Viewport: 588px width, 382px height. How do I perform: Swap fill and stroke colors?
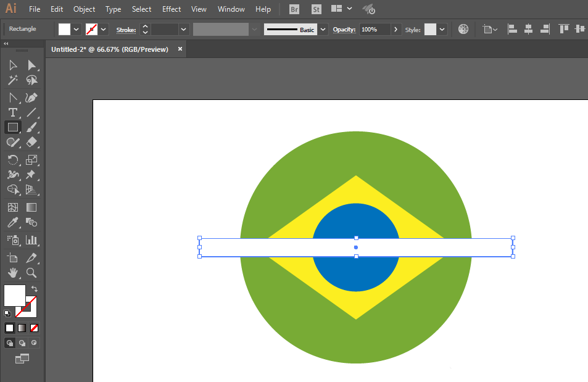point(35,289)
